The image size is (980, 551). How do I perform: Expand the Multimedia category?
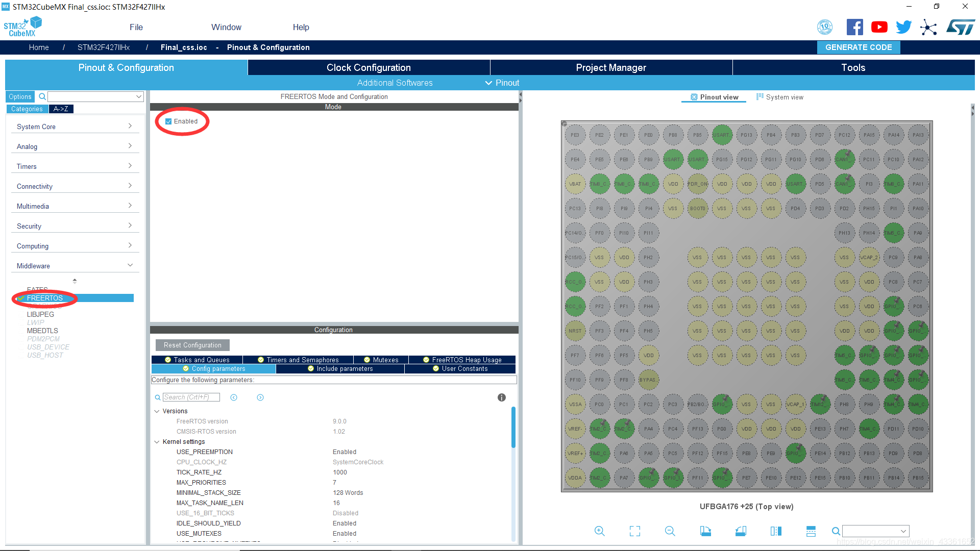(75, 206)
